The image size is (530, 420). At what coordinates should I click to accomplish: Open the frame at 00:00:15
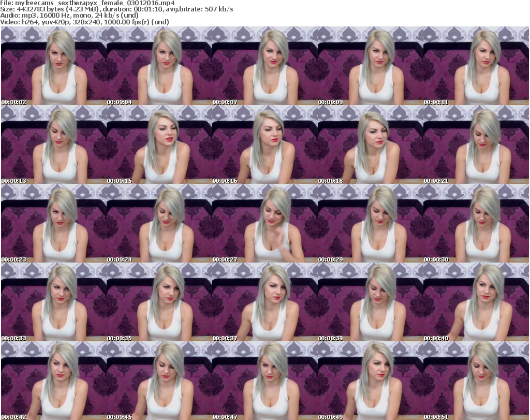[159, 144]
